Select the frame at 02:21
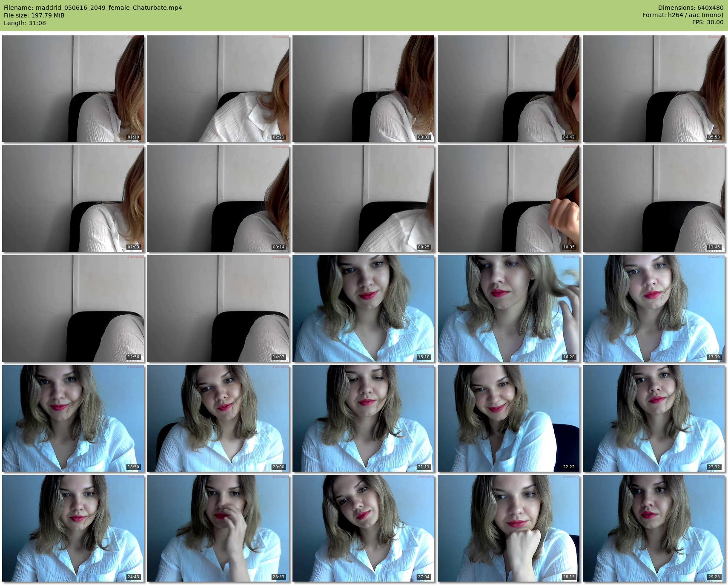This screenshot has width=728, height=585. pyautogui.click(x=218, y=89)
